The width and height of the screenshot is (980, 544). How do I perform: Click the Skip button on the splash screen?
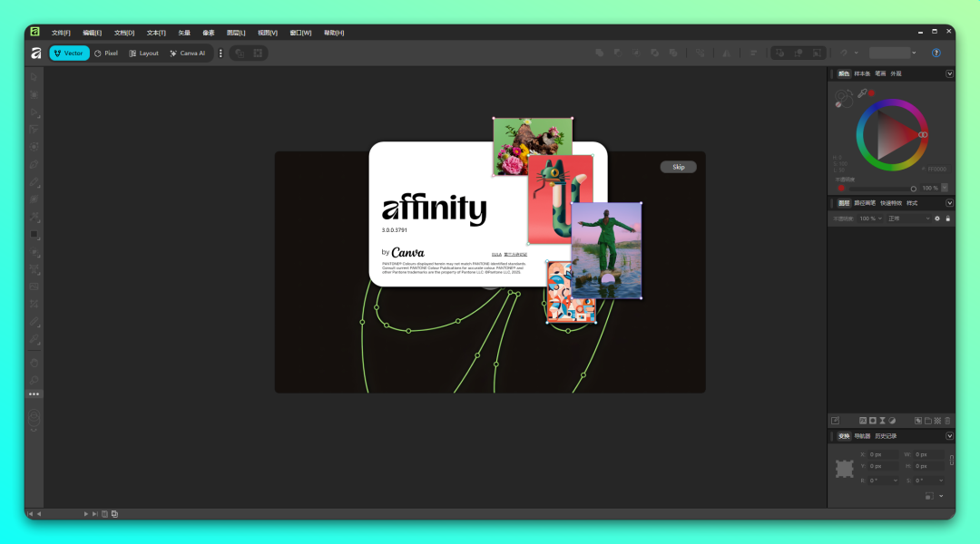(678, 167)
